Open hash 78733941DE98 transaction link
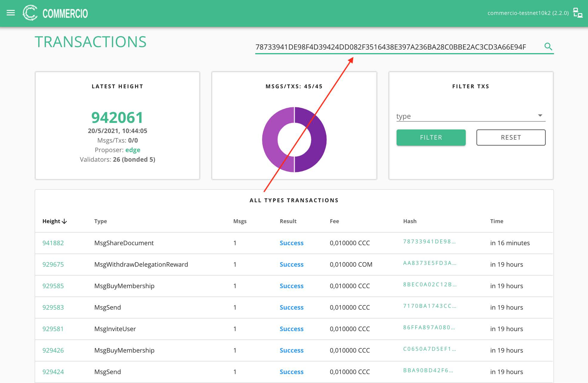 [429, 242]
